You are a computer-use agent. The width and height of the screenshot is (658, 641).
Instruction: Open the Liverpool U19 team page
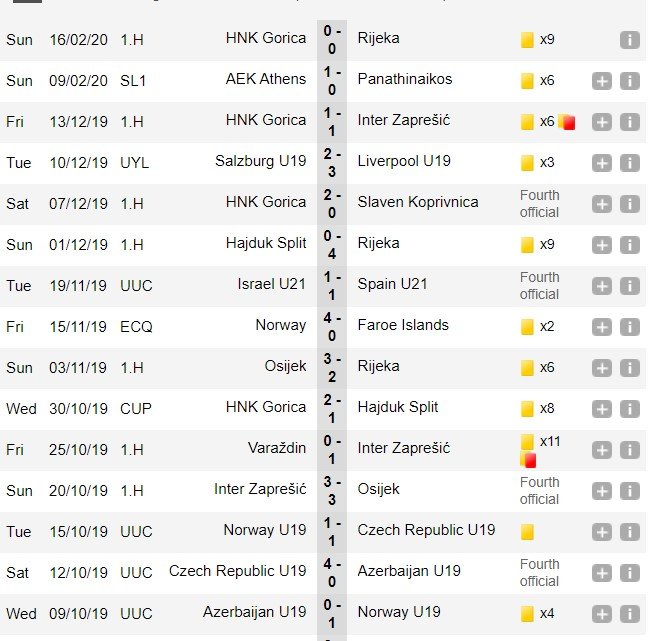click(404, 161)
